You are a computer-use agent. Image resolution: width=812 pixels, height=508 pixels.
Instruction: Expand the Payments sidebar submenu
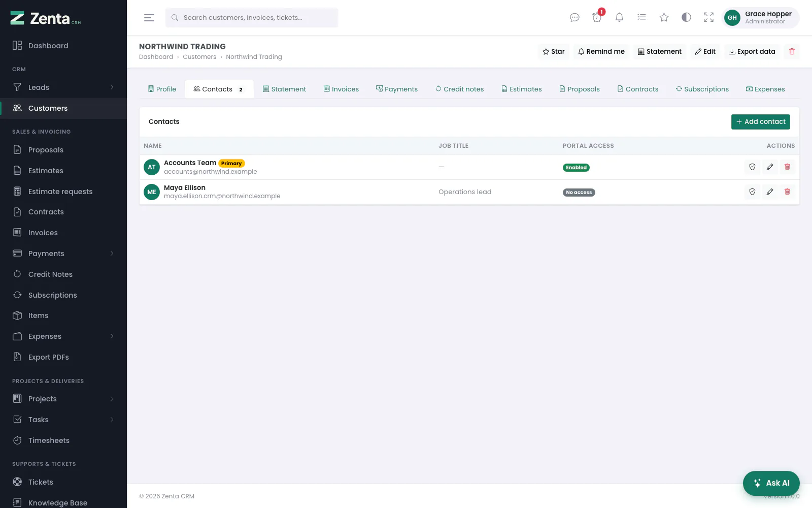pos(112,253)
